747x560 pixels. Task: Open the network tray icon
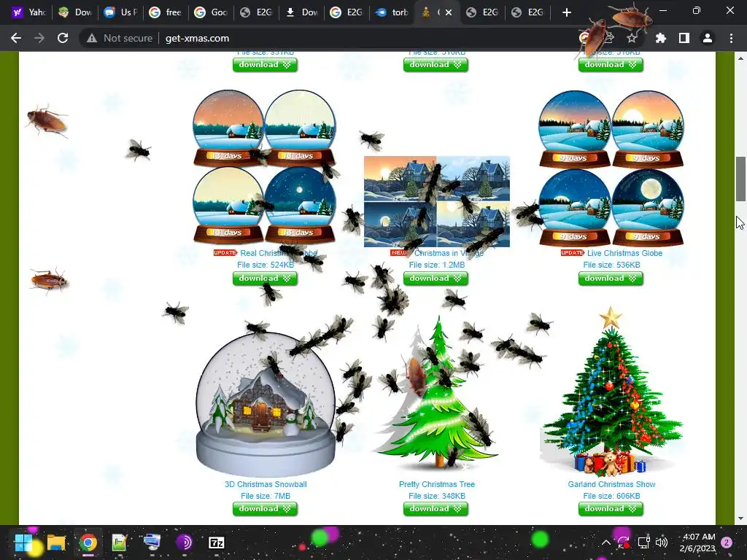tap(643, 542)
